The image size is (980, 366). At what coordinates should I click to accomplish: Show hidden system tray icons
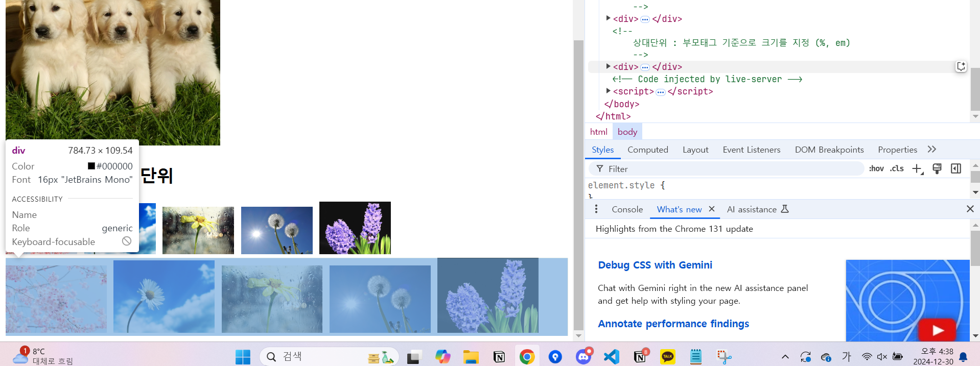click(785, 357)
